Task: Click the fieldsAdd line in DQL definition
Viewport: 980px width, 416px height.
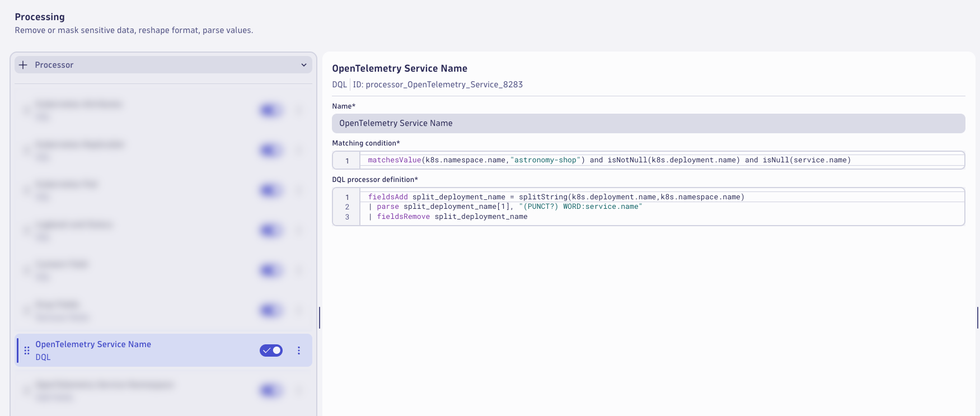Action: click(x=556, y=197)
